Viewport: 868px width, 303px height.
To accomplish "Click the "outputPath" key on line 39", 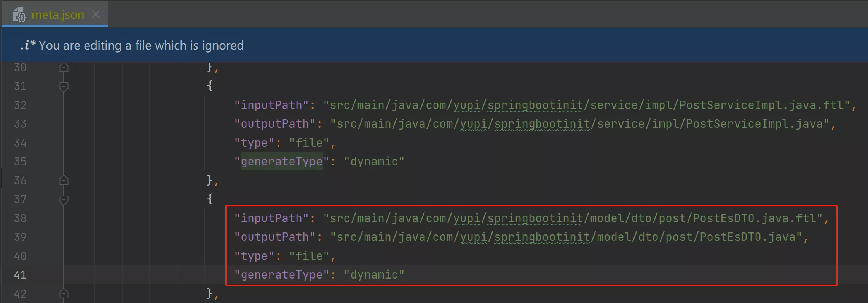I will pos(274,237).
